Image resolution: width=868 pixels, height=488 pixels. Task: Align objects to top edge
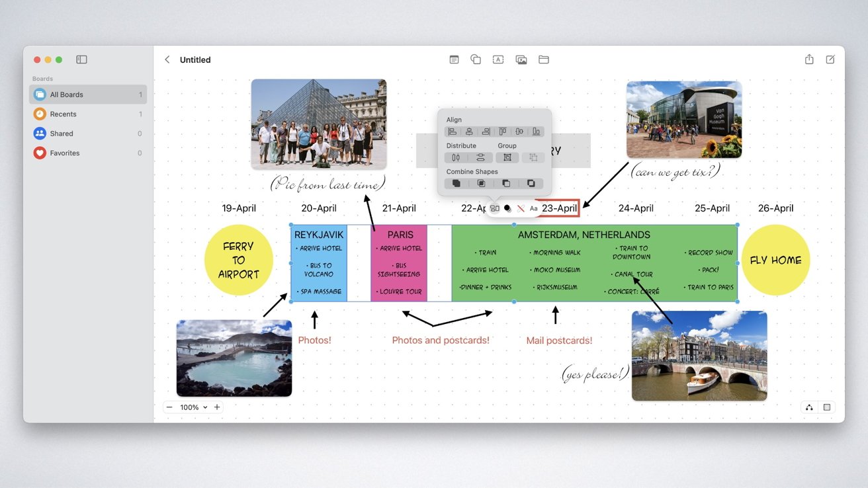[503, 132]
